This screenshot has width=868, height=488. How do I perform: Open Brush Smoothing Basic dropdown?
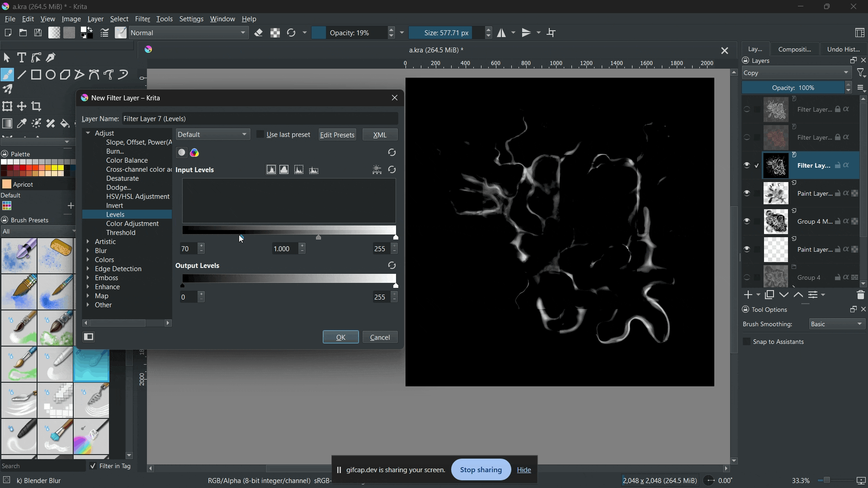[837, 324]
